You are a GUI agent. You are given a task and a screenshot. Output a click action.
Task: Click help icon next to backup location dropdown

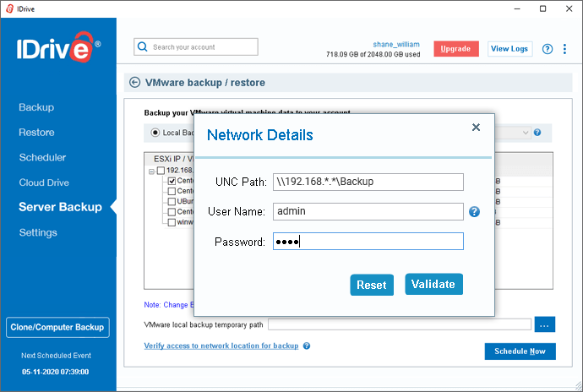pyautogui.click(x=537, y=133)
